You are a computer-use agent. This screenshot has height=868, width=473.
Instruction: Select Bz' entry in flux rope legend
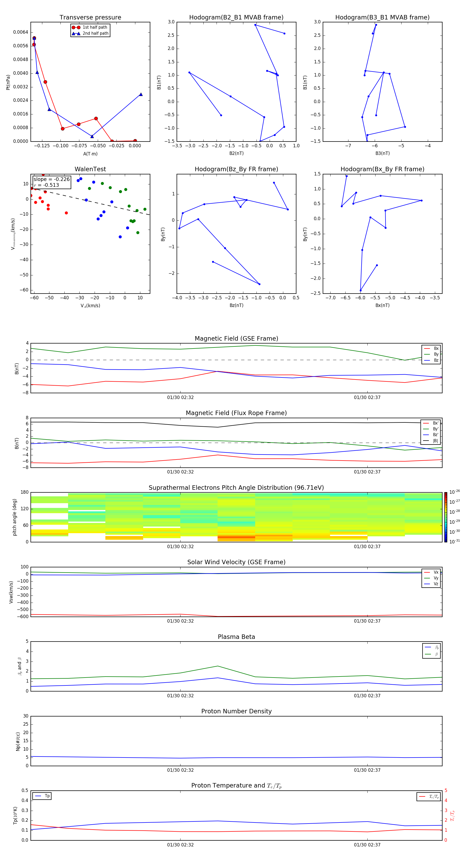coord(431,435)
